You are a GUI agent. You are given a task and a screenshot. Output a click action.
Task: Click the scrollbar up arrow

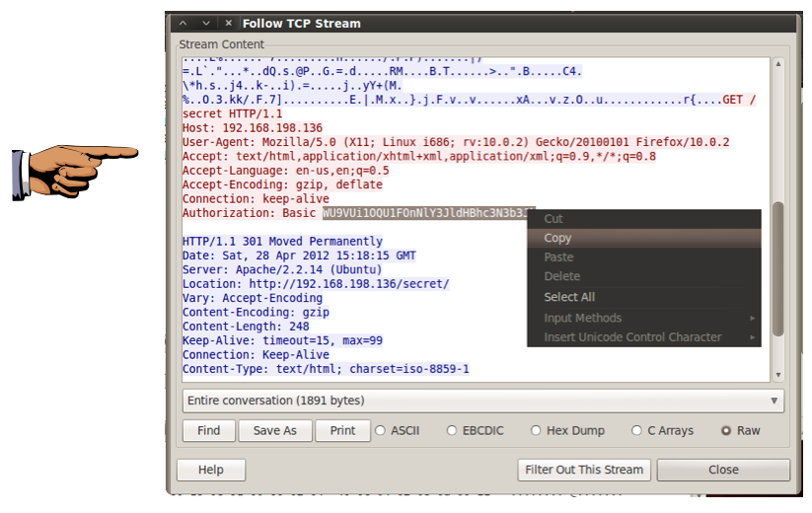777,64
